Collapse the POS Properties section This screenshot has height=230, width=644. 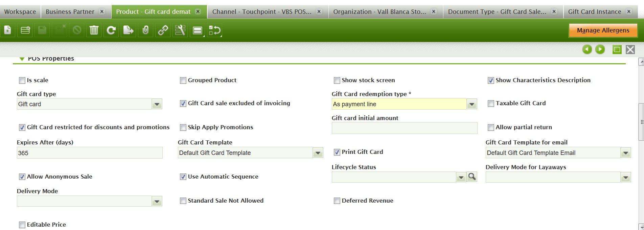22,59
